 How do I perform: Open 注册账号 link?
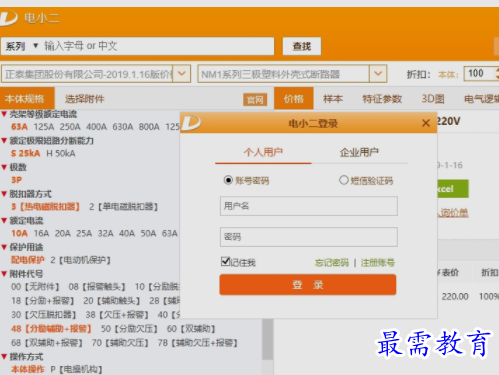377,263
